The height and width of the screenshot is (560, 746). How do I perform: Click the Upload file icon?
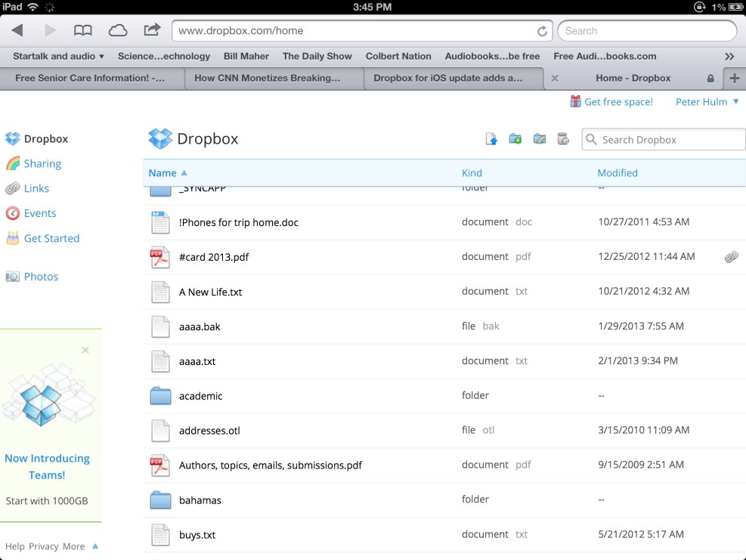coord(491,139)
